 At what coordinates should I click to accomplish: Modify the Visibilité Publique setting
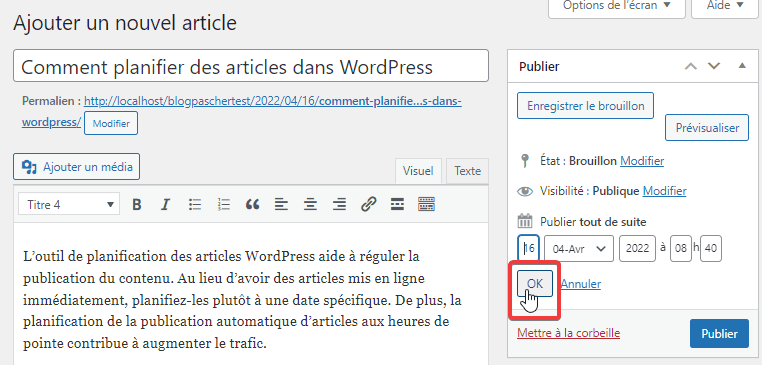[664, 191]
